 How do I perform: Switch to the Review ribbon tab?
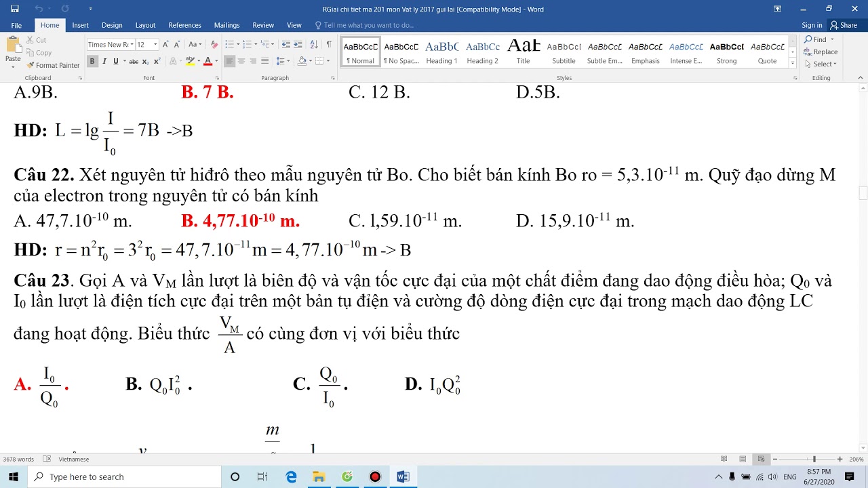click(263, 25)
